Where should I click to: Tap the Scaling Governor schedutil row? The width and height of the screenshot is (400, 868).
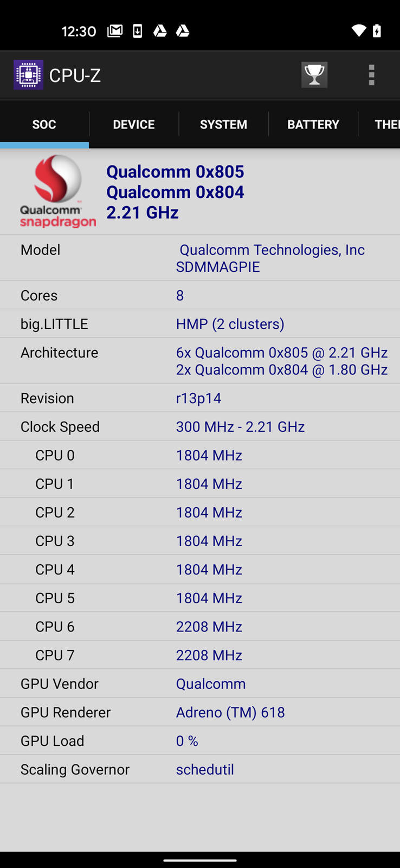[200, 769]
